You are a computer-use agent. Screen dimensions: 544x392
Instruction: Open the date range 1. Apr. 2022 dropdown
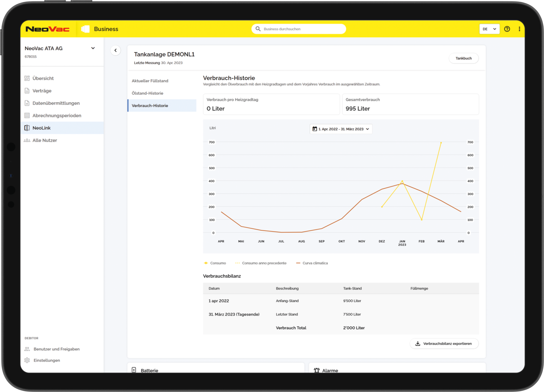(341, 129)
